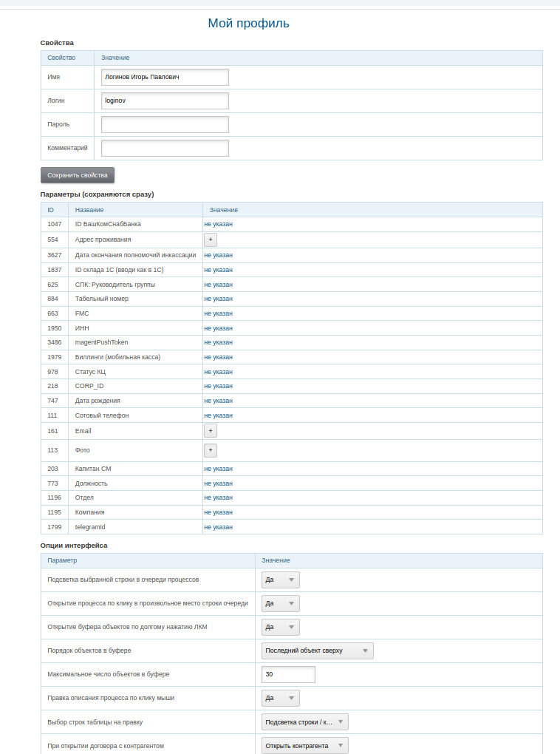
Task: Click Максимальное число объектов field with 30
Action: pyautogui.click(x=288, y=674)
